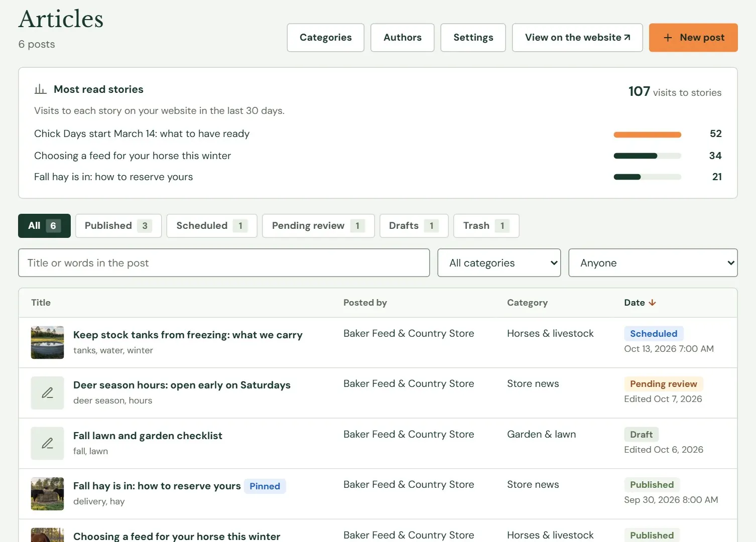Open the Categories page
Image resolution: width=756 pixels, height=542 pixels.
[x=326, y=38]
